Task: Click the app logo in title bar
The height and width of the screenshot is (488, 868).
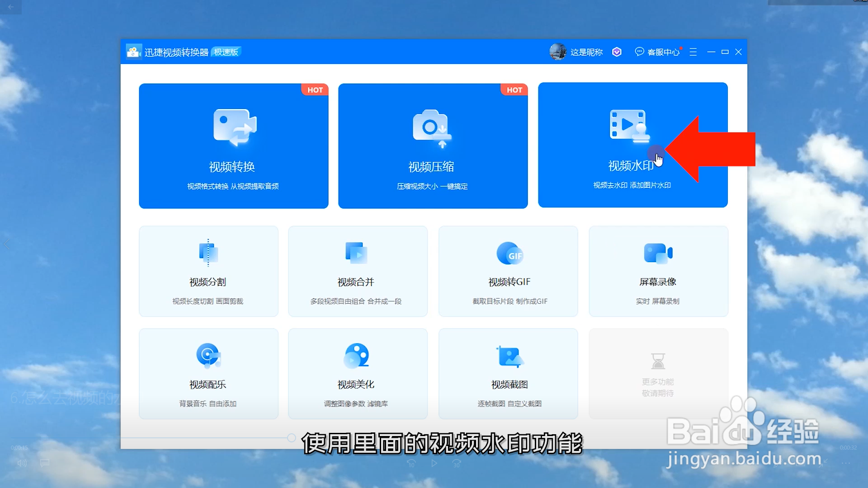Action: (x=133, y=52)
